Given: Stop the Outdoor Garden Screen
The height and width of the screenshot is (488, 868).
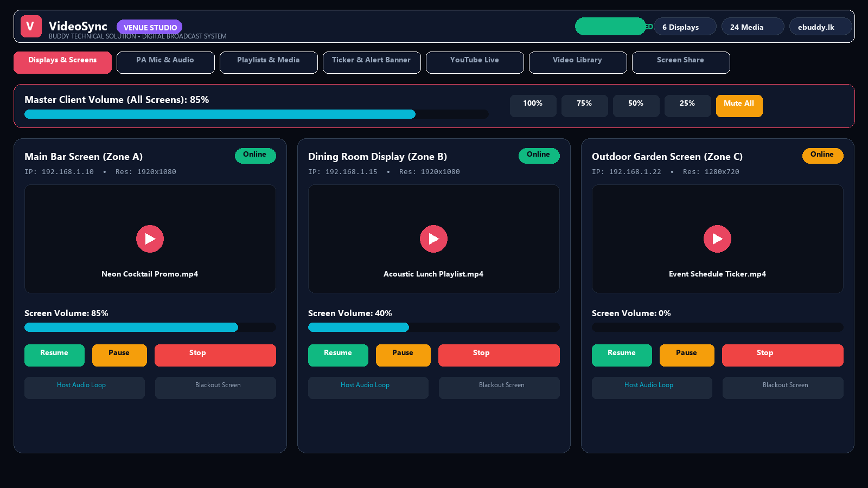Looking at the screenshot, I should pyautogui.click(x=783, y=355).
